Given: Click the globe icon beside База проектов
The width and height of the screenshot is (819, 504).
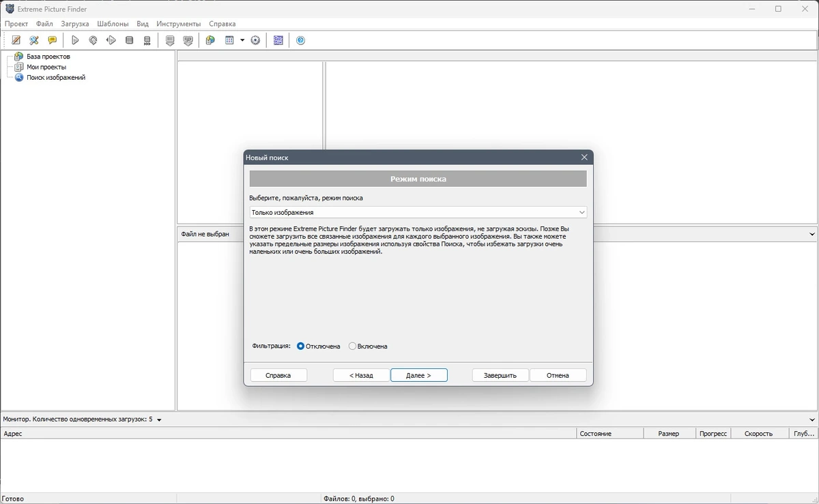Looking at the screenshot, I should coord(18,57).
